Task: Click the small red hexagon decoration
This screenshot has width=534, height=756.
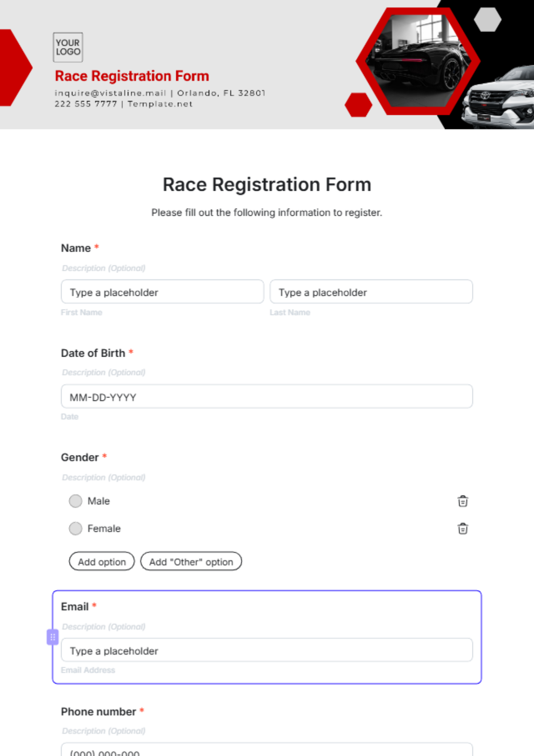Action: (357, 105)
